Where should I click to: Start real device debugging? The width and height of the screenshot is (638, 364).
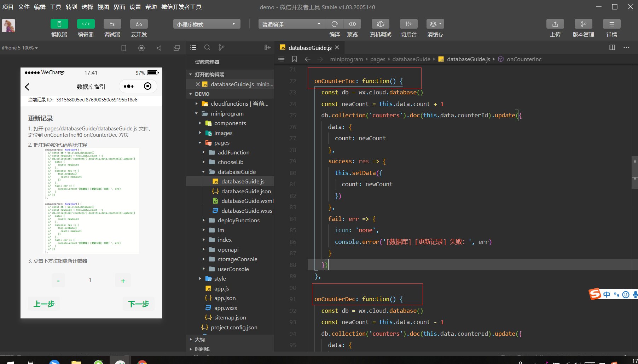click(x=381, y=24)
